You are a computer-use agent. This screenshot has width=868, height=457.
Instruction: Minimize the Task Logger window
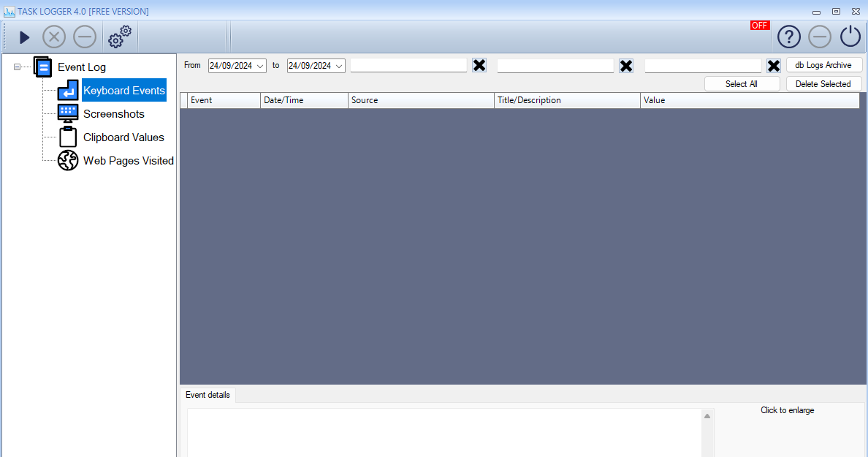click(x=817, y=12)
